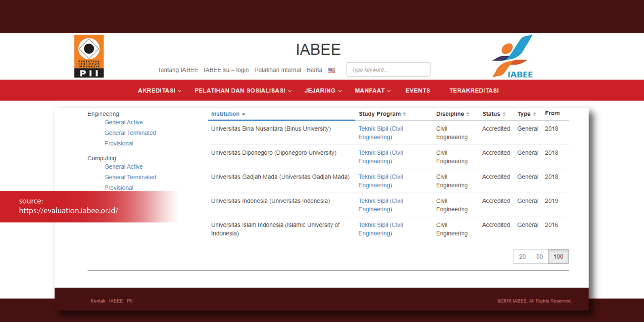Image resolution: width=644 pixels, height=322 pixels.
Task: Click Universitas Diponegoro institution cell
Action: coord(274,153)
